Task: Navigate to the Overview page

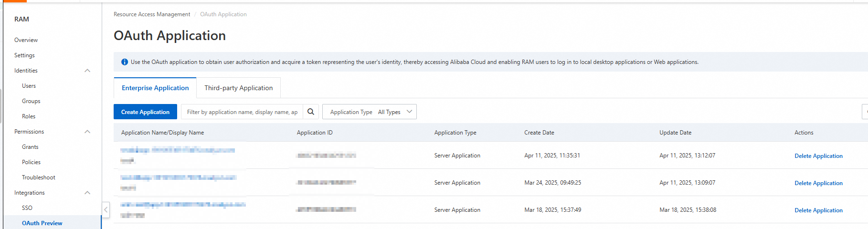Action: 26,40
